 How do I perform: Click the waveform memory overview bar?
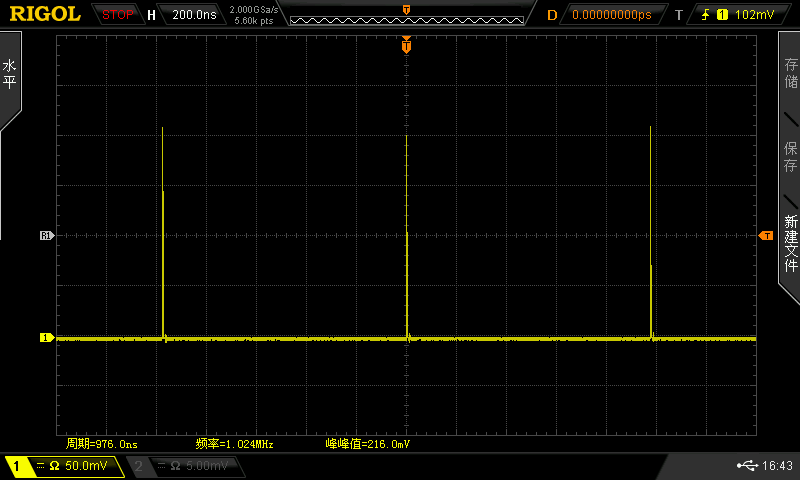[407, 20]
